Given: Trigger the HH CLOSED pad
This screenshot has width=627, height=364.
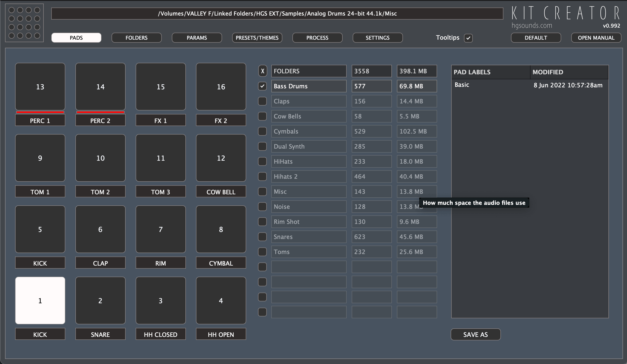Looking at the screenshot, I should pyautogui.click(x=160, y=300).
